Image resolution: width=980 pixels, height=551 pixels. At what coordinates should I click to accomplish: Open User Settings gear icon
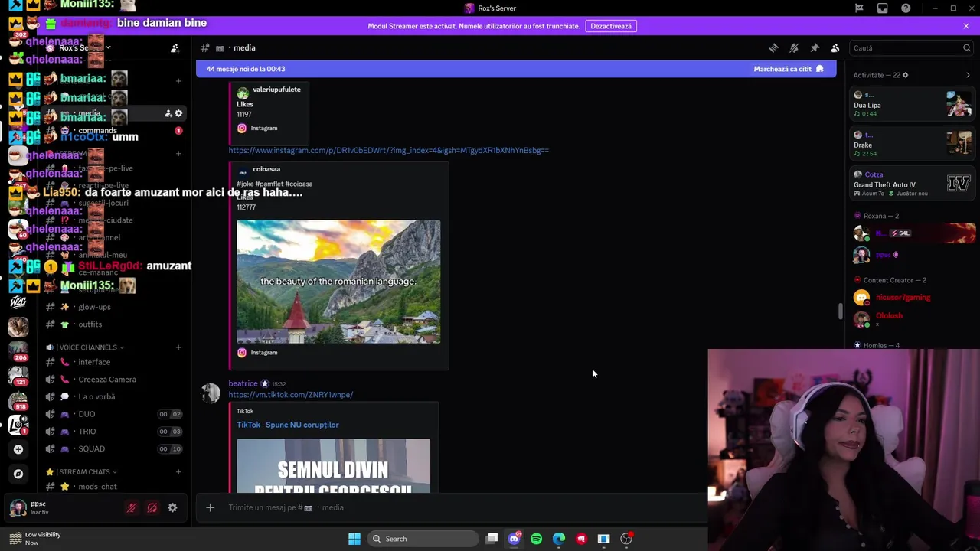pos(172,507)
